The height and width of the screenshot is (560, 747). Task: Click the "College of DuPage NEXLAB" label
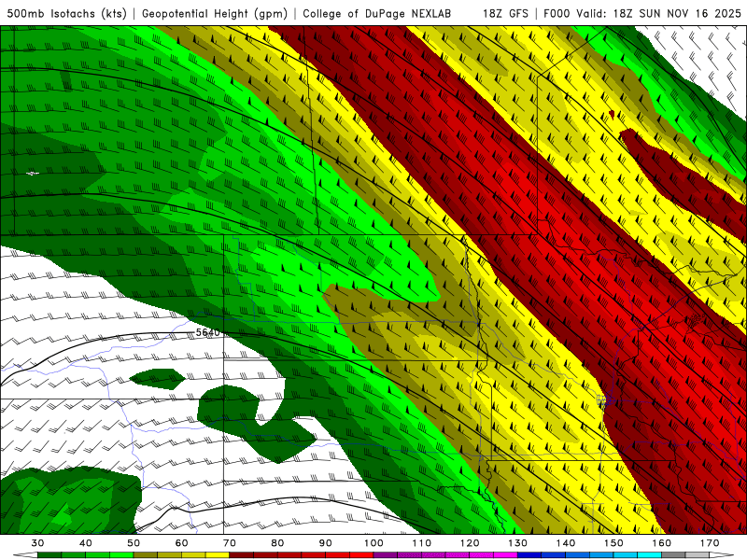pyautogui.click(x=377, y=13)
